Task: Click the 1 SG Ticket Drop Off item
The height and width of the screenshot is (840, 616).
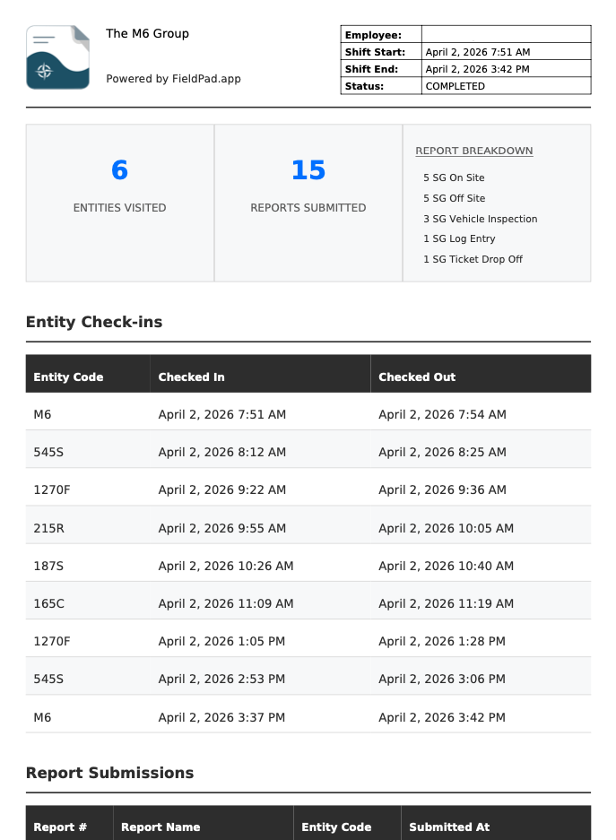Action: coord(473,260)
